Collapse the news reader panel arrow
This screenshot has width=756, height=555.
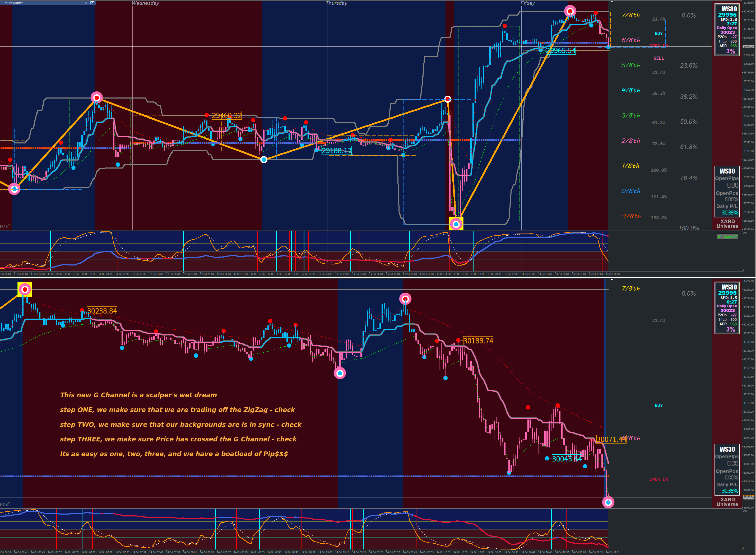[x=86, y=3]
